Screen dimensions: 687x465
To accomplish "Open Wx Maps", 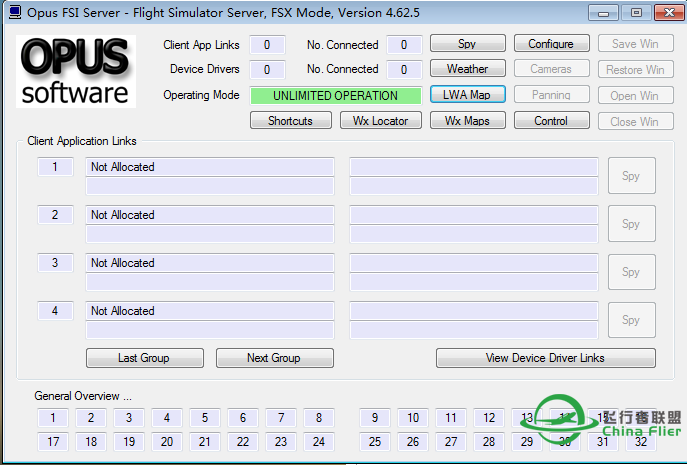I will click(x=467, y=121).
